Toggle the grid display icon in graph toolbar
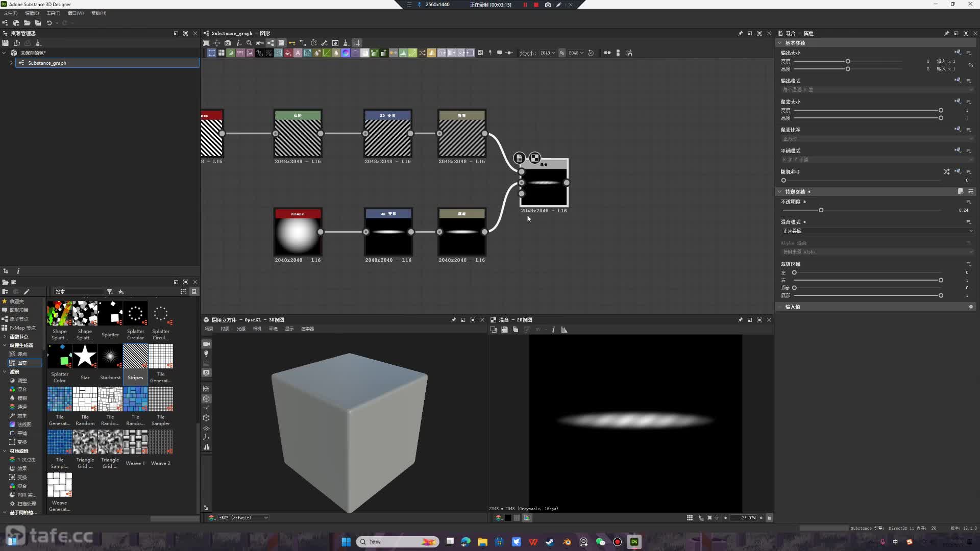 click(357, 43)
